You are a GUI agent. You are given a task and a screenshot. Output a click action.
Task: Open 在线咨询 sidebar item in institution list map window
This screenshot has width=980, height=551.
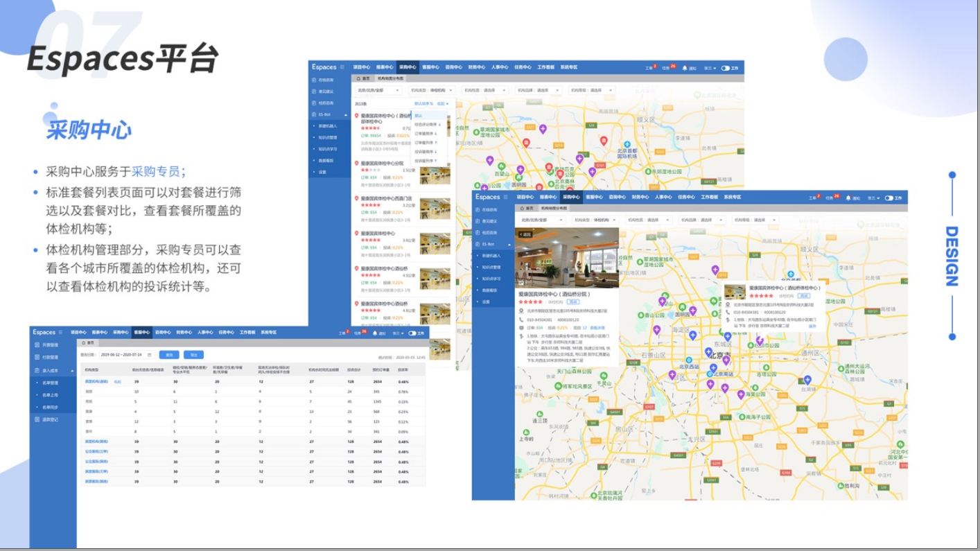pyautogui.click(x=323, y=80)
